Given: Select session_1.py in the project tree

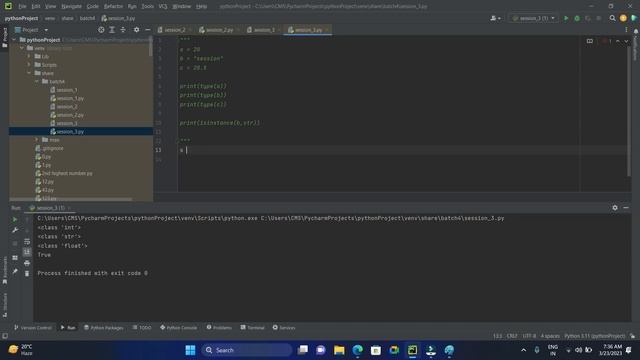Looking at the screenshot, I should 70,98.
